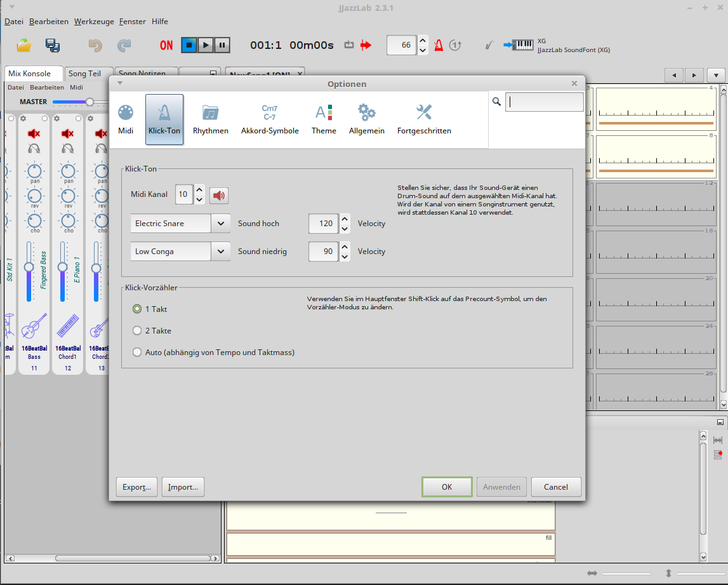Click the red-dot icon beside the lower right panel

tap(718, 454)
